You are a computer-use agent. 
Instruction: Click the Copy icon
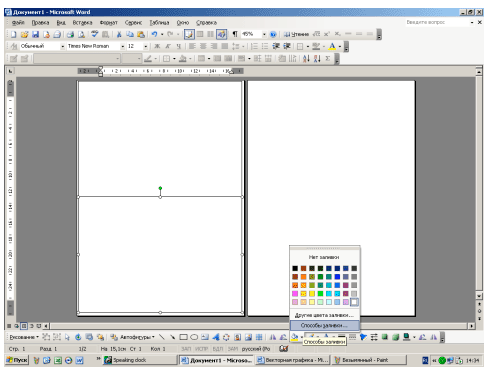click(130, 34)
